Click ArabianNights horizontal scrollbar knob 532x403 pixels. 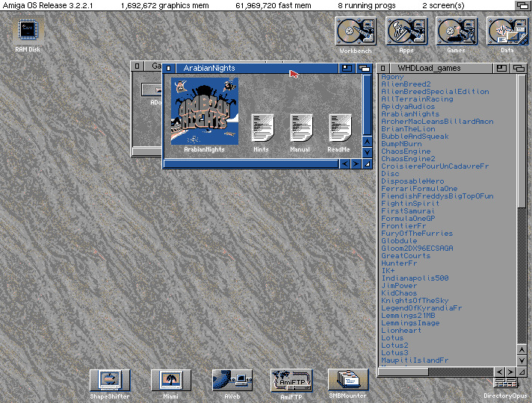(x=251, y=164)
